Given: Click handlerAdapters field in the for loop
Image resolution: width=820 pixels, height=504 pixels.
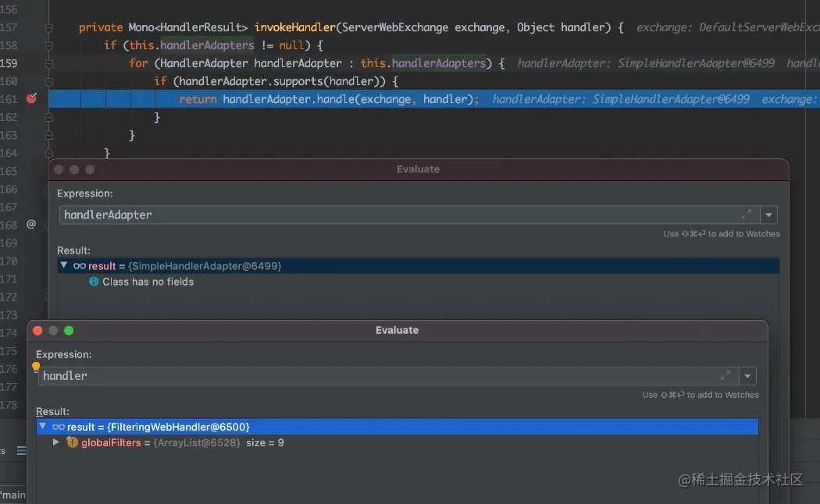Looking at the screenshot, I should pos(439,63).
